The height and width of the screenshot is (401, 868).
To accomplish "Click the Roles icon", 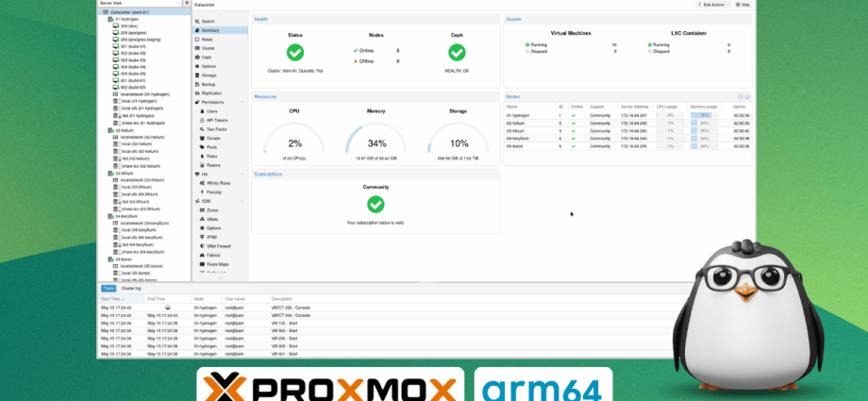I will (x=202, y=157).
